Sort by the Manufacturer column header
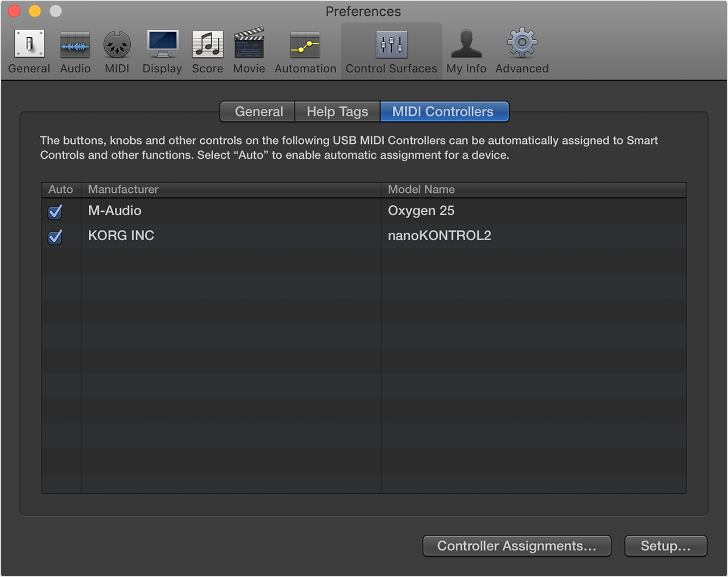Screen dimensions: 728x577 pos(231,189)
